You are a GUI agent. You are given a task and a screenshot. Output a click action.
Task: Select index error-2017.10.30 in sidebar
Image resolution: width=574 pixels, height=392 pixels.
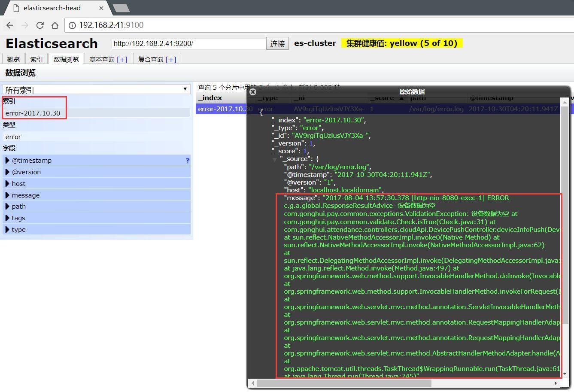pyautogui.click(x=97, y=113)
